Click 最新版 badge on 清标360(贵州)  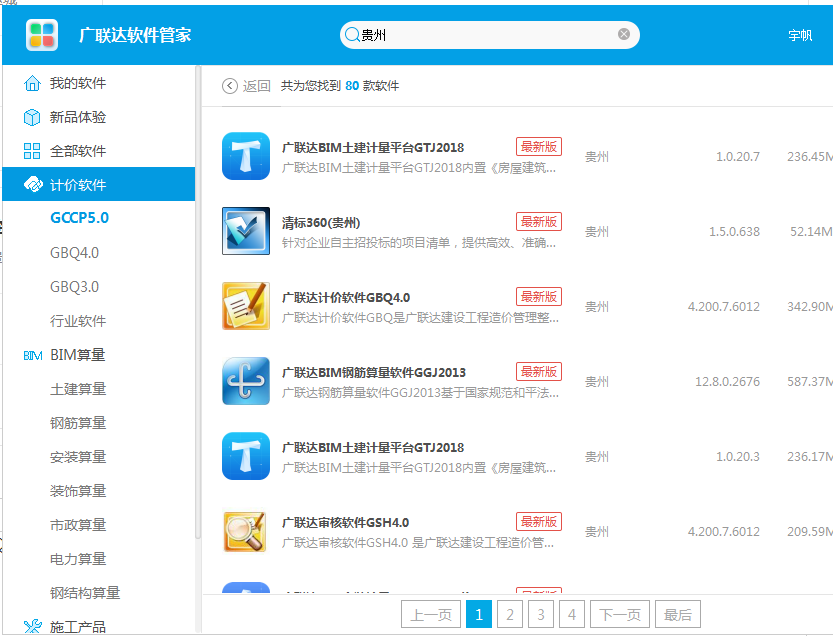pyautogui.click(x=539, y=222)
